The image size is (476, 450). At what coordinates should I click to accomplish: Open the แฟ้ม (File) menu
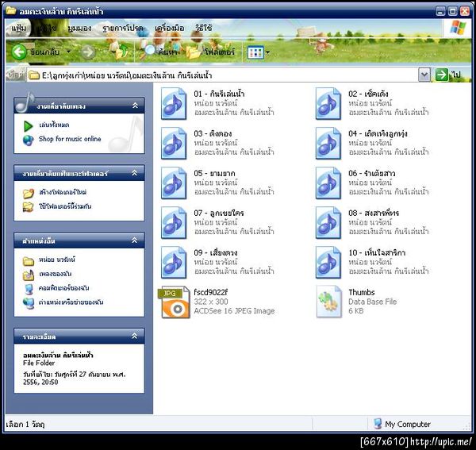pos(18,29)
